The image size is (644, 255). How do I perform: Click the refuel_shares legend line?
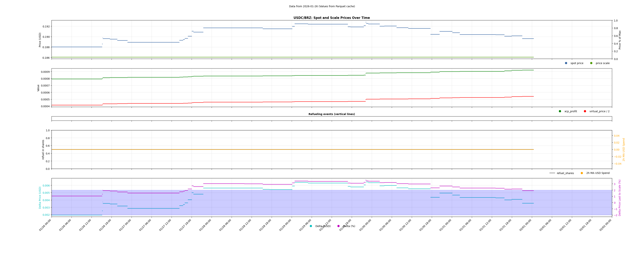click(552, 173)
